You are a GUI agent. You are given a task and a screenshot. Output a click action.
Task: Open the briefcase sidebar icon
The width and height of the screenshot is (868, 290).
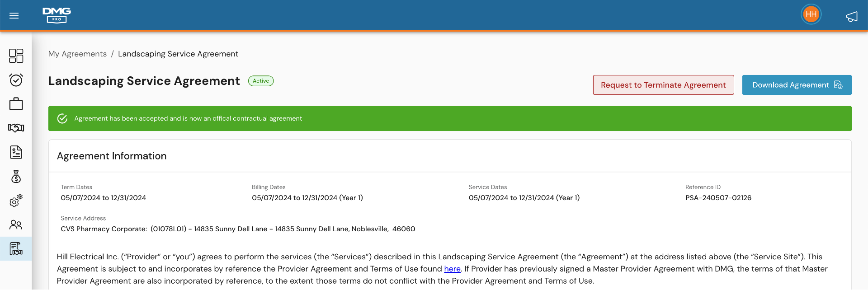point(16,104)
